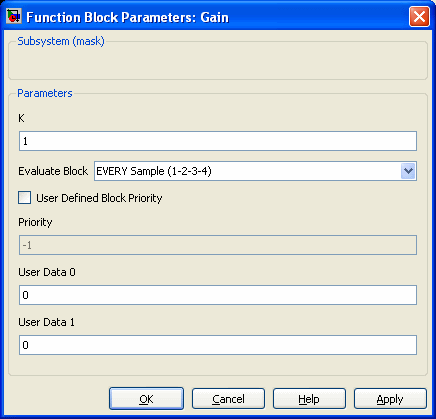436x419 pixels.
Task: Enable User Defined Block Priority checkbox
Action: 24,198
